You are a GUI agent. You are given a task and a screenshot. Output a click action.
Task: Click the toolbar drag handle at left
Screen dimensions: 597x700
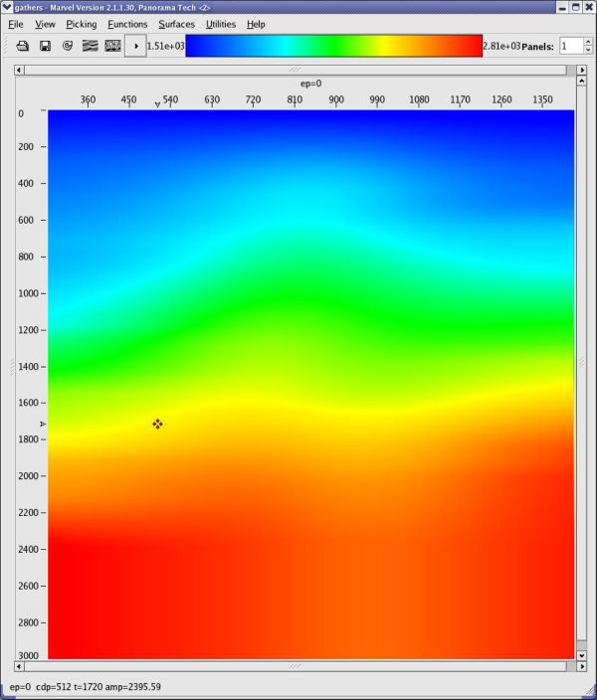point(6,46)
